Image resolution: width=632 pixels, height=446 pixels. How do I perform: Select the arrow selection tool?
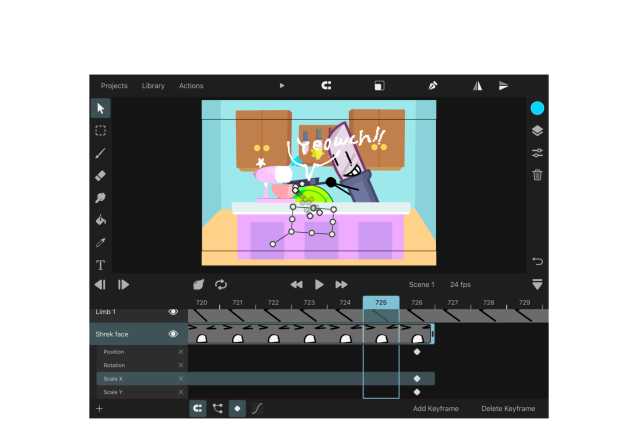[x=101, y=108]
